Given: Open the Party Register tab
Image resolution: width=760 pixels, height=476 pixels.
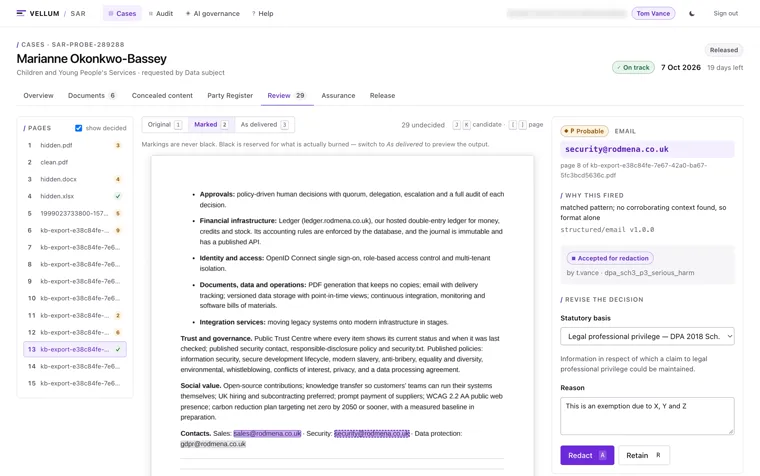Looking at the screenshot, I should [x=230, y=95].
